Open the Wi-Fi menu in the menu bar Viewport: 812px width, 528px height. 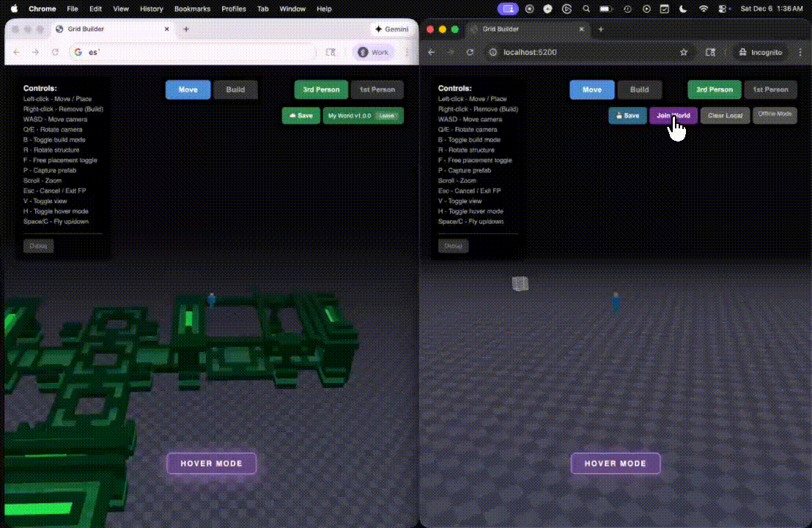(703, 9)
